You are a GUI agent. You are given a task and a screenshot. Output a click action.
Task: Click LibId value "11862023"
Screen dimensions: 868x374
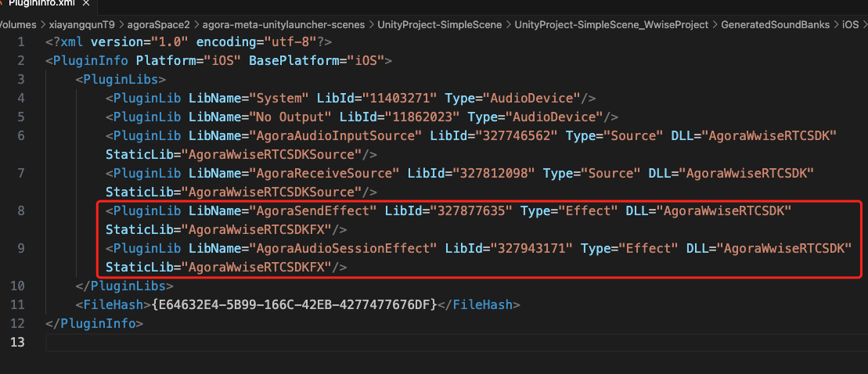pyautogui.click(x=423, y=117)
